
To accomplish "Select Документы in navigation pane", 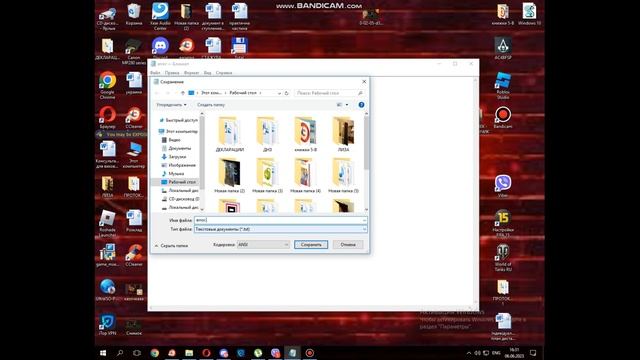I will 176,148.
